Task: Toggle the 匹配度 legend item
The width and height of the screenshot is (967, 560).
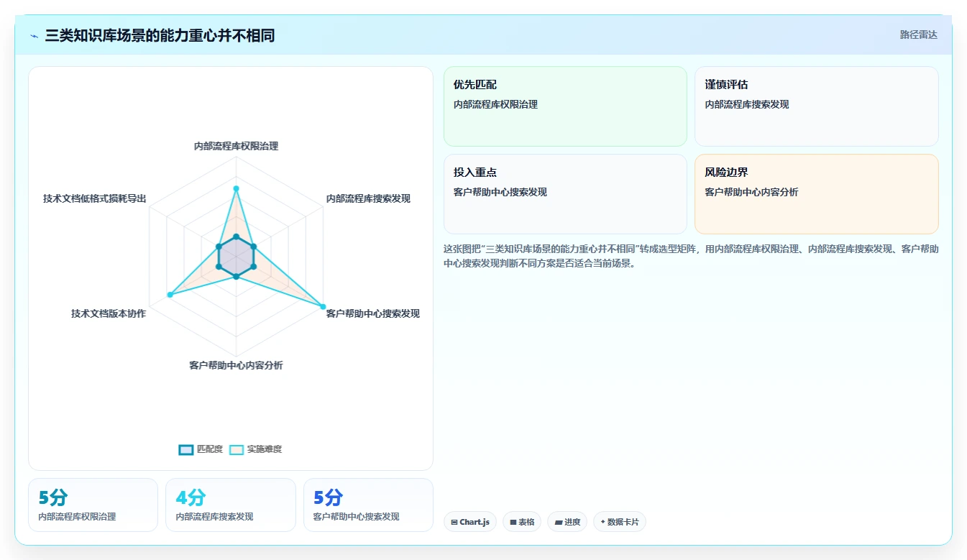Action: pyautogui.click(x=201, y=449)
